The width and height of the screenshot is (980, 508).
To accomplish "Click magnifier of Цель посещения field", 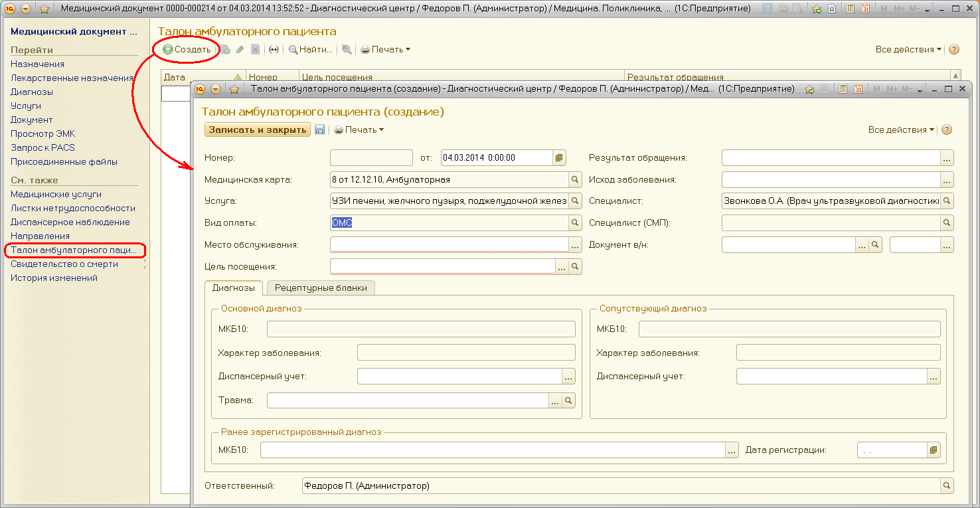I will coord(575,266).
